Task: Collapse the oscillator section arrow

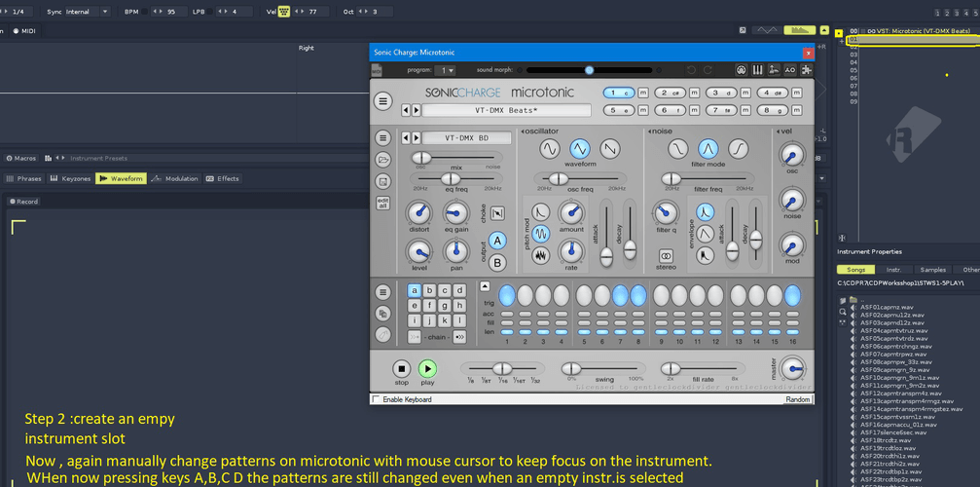Action: pos(522,131)
